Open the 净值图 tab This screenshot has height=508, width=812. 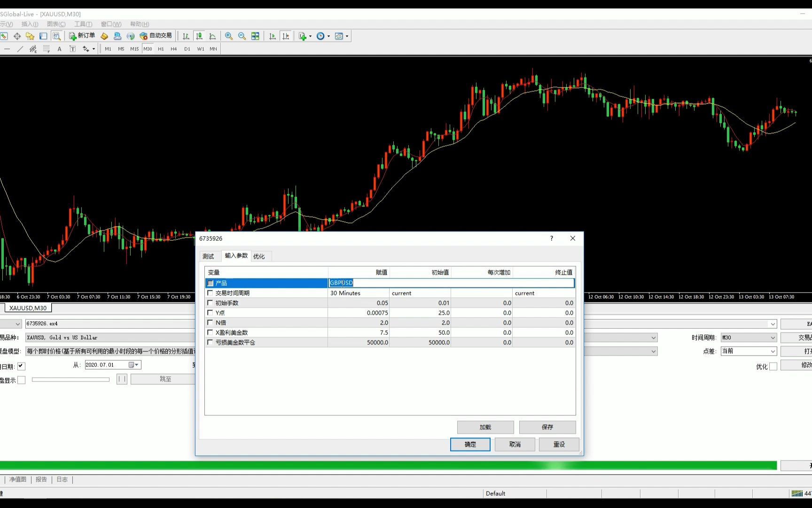(x=18, y=479)
